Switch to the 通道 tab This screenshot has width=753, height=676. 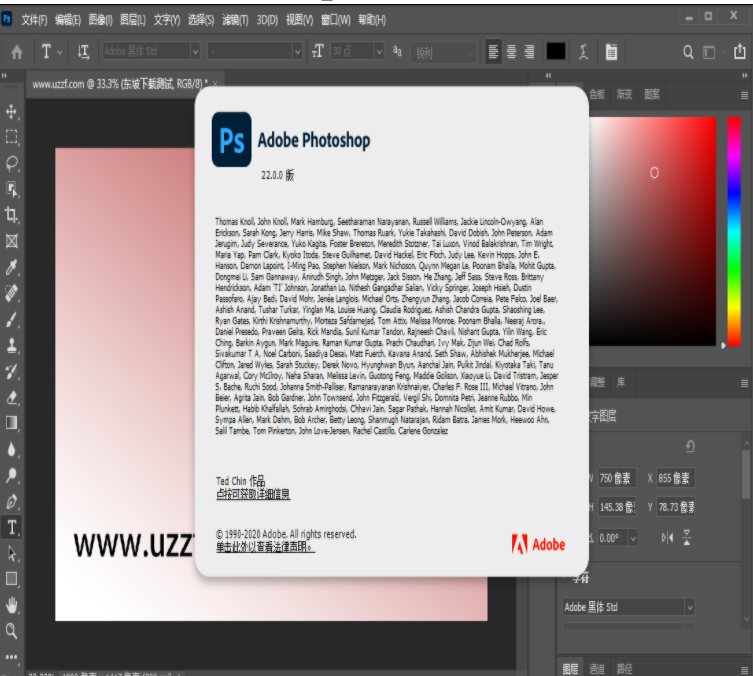(597, 668)
